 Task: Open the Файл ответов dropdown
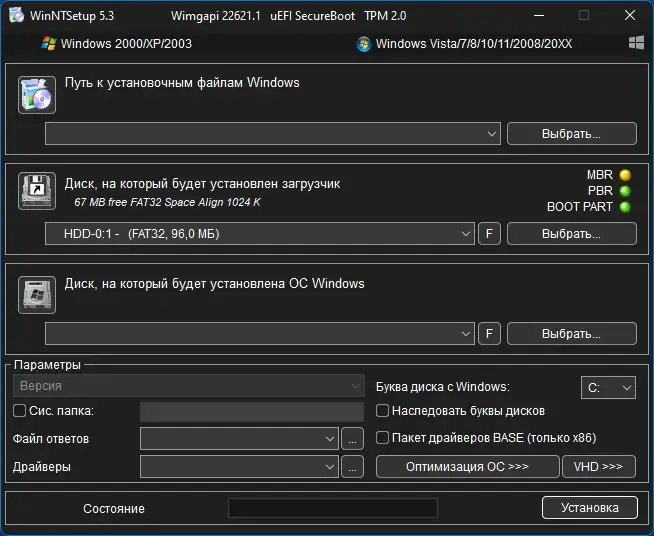[x=239, y=438]
